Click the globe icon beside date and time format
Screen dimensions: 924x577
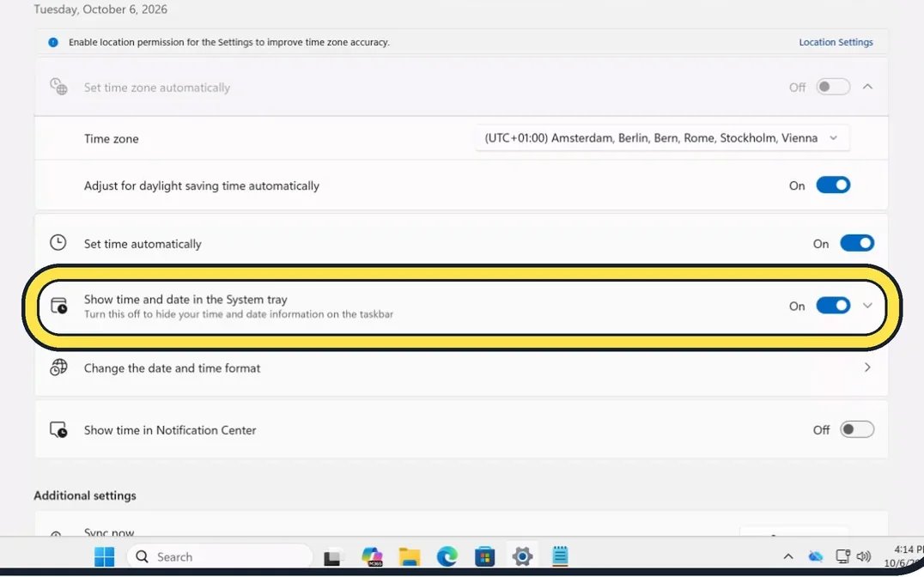coord(58,367)
